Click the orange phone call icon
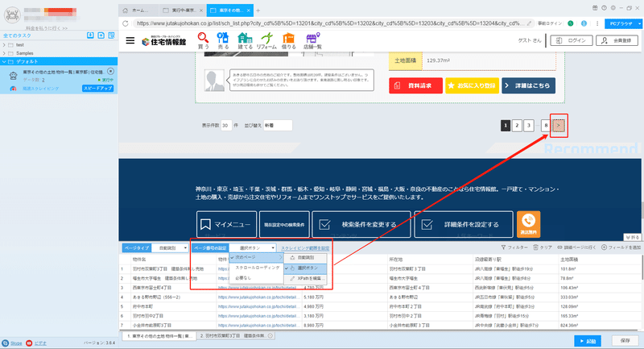Viewport: 644px width, 349px height. coord(528,224)
